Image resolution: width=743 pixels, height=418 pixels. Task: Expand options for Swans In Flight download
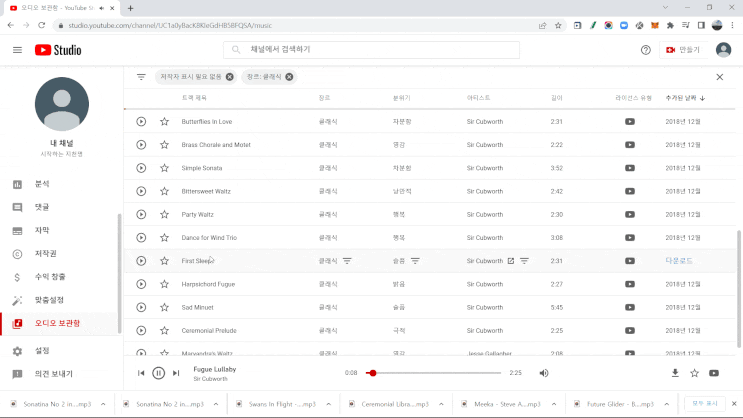pyautogui.click(x=328, y=404)
